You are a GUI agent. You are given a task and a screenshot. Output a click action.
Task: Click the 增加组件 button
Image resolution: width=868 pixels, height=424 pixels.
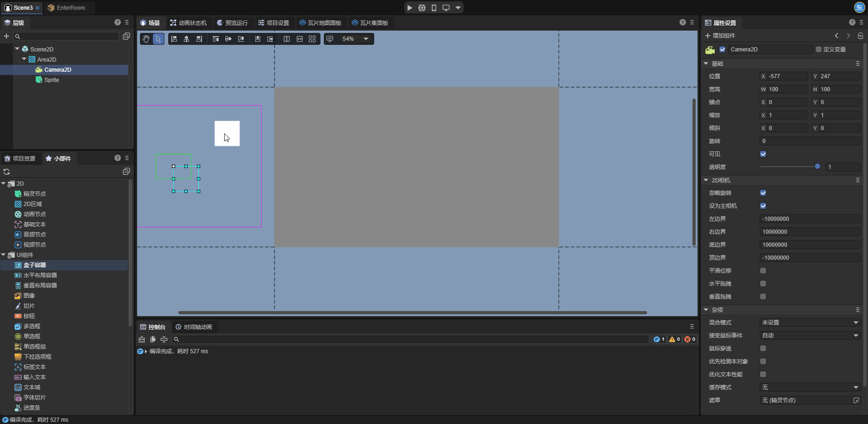(720, 36)
